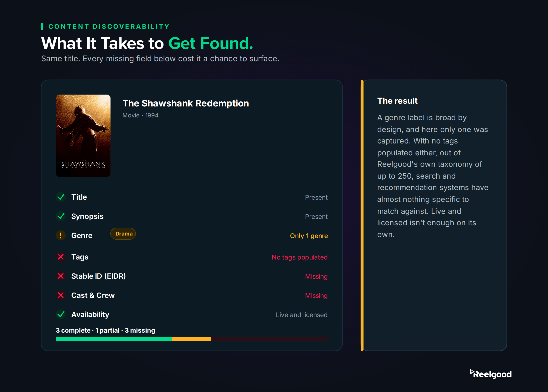The width and height of the screenshot is (548, 392).
Task: Click the red X icon beside Tags
Action: click(61, 257)
